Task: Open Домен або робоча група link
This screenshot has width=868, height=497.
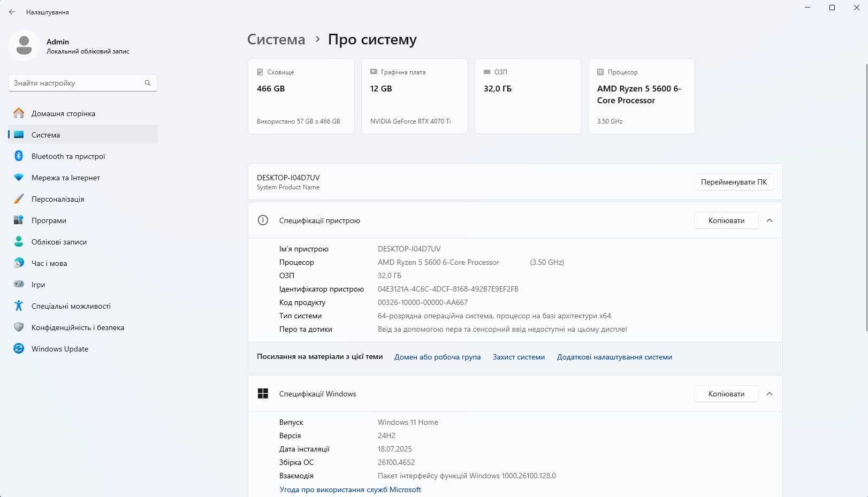Action: click(437, 357)
